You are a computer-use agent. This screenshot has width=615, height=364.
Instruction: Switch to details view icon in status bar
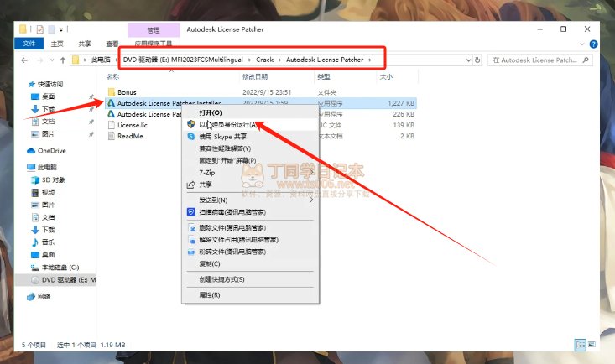(580, 345)
